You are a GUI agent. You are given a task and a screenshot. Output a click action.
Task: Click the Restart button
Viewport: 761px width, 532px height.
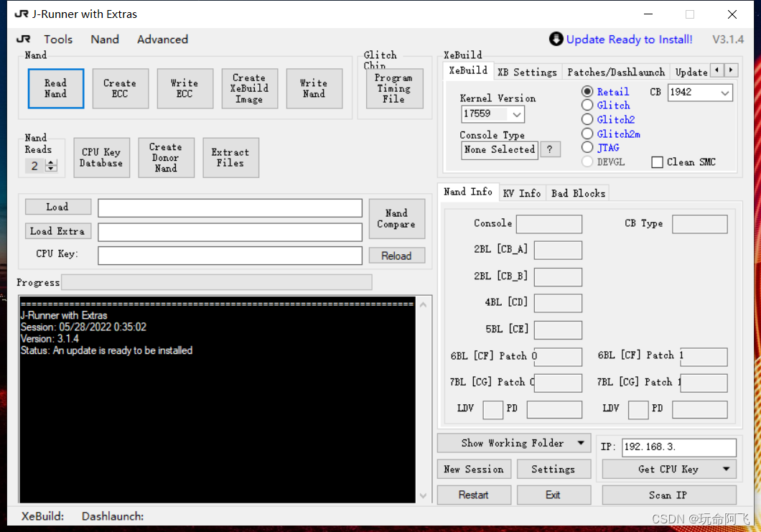coord(474,495)
